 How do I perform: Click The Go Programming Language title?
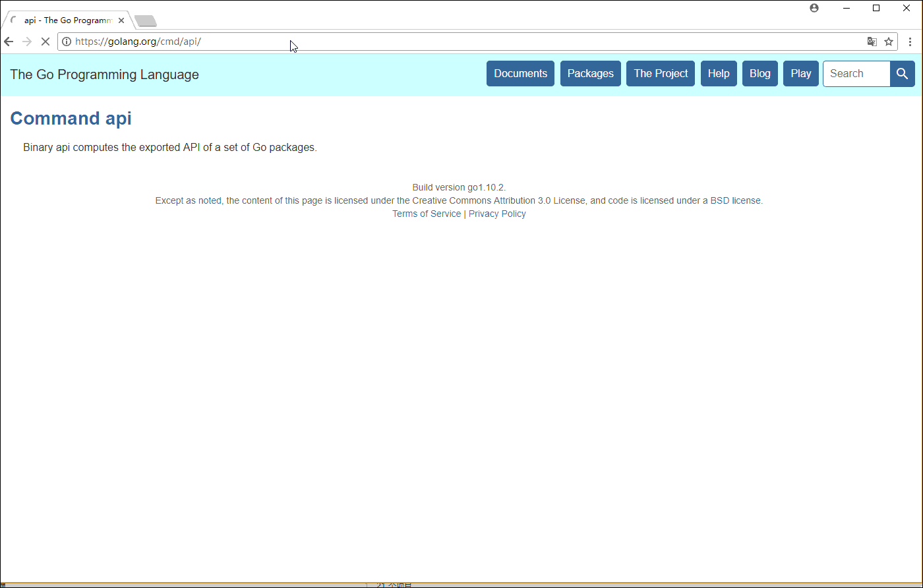[x=104, y=74]
